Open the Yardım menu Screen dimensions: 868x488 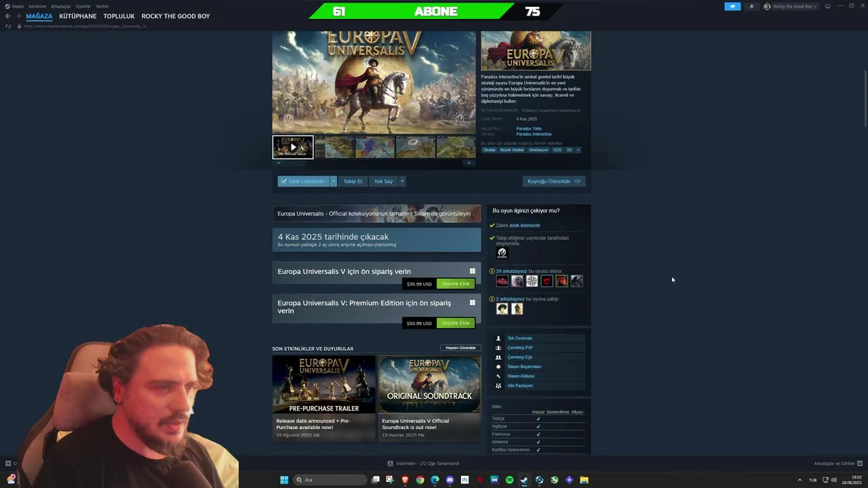pyautogui.click(x=102, y=6)
